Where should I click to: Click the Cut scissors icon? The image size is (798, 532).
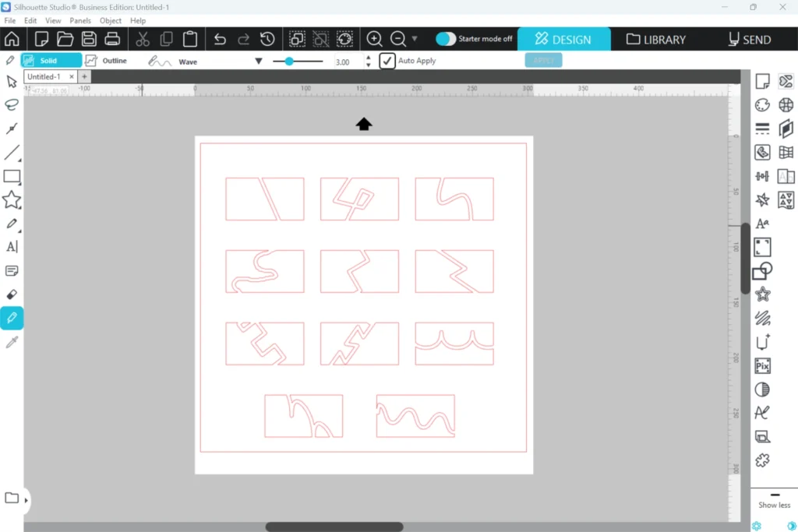pos(143,39)
